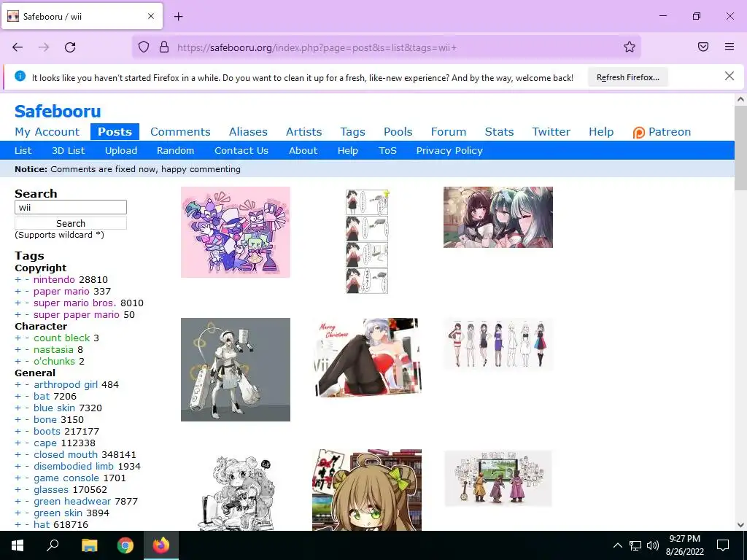Open the white robot with Wii remote thumbnail
Image resolution: width=747 pixels, height=560 pixels.
click(236, 370)
